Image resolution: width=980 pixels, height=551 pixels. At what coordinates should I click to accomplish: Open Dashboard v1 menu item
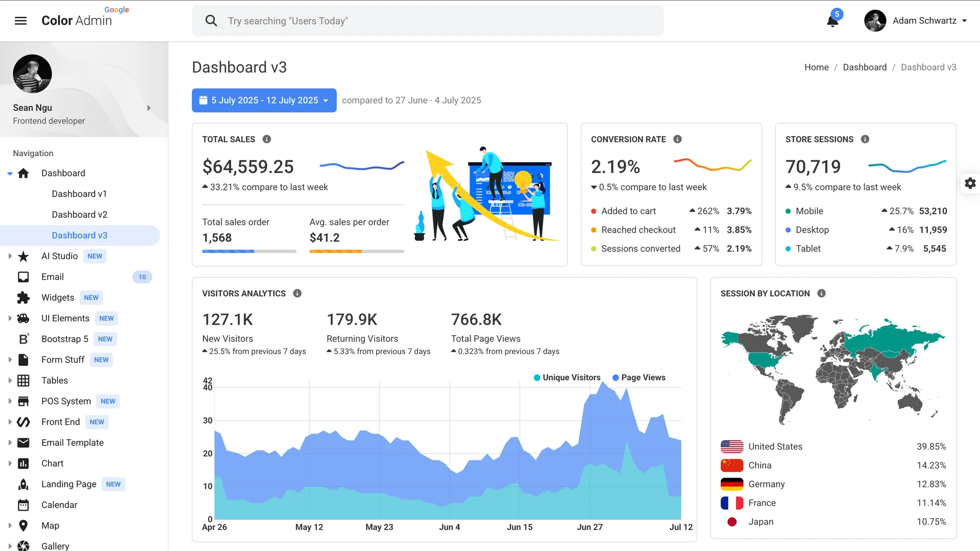[x=79, y=194]
